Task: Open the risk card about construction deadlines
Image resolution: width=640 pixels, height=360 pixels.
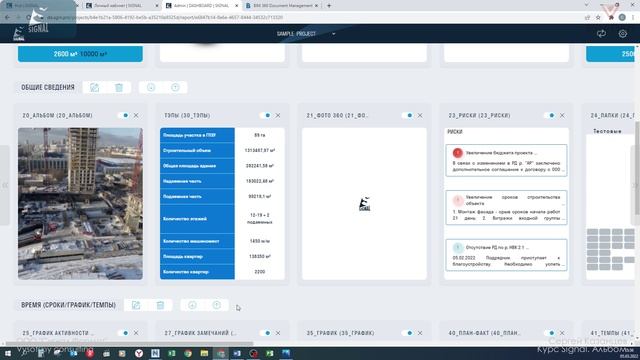Action: 506,207
